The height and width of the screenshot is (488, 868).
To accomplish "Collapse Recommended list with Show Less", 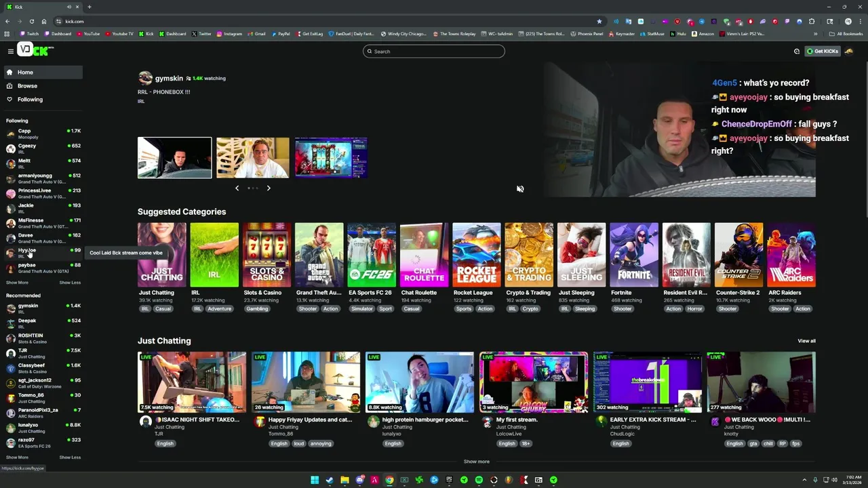I will click(70, 457).
